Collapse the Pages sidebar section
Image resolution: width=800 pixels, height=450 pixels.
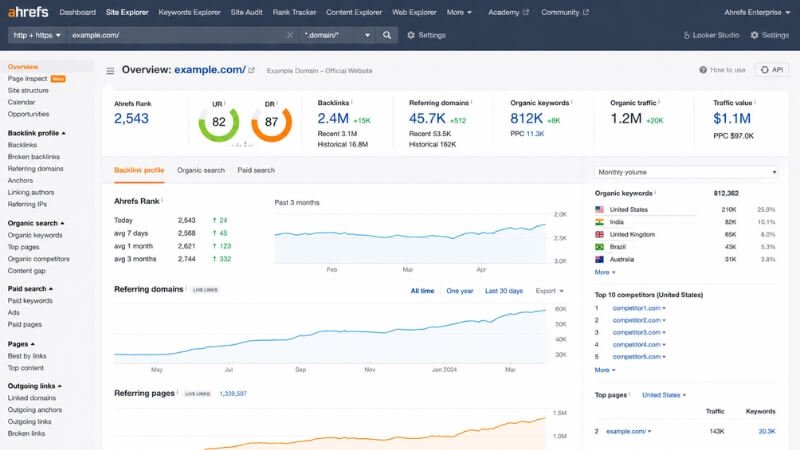pyautogui.click(x=21, y=344)
